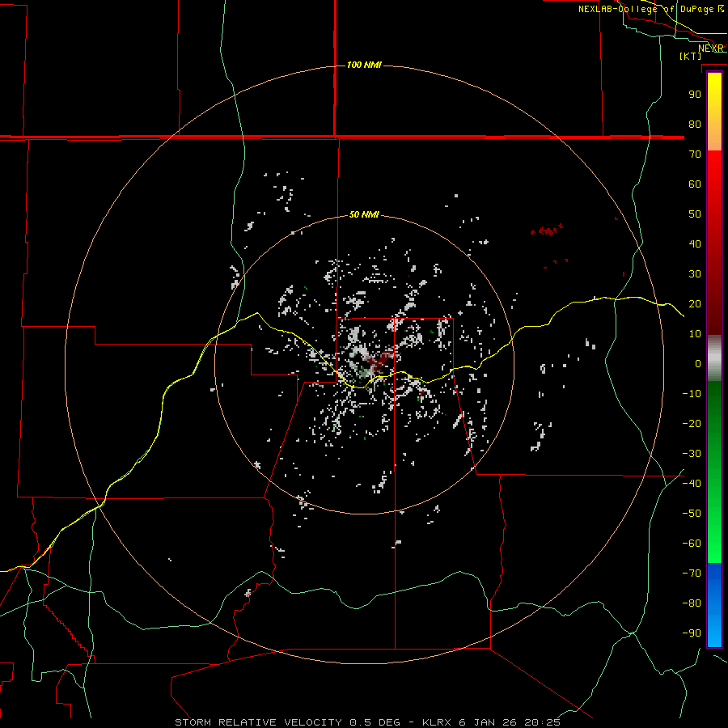Select the 30 scale label

click(695, 274)
